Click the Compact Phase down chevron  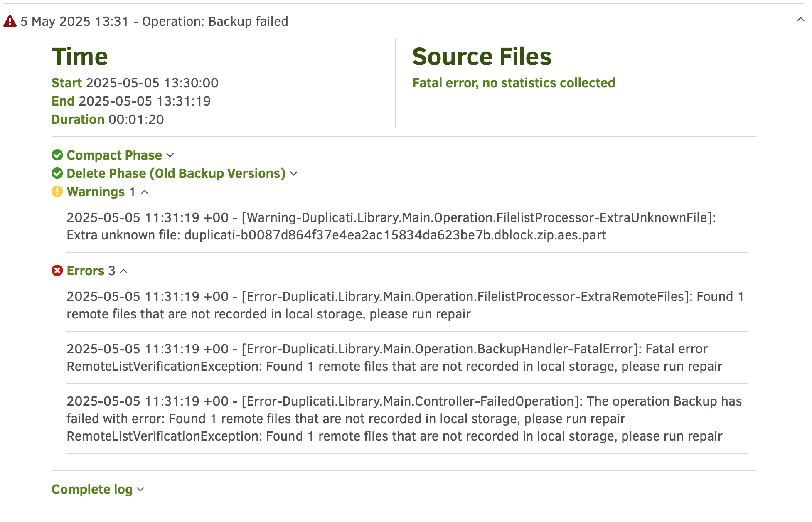pyautogui.click(x=170, y=155)
